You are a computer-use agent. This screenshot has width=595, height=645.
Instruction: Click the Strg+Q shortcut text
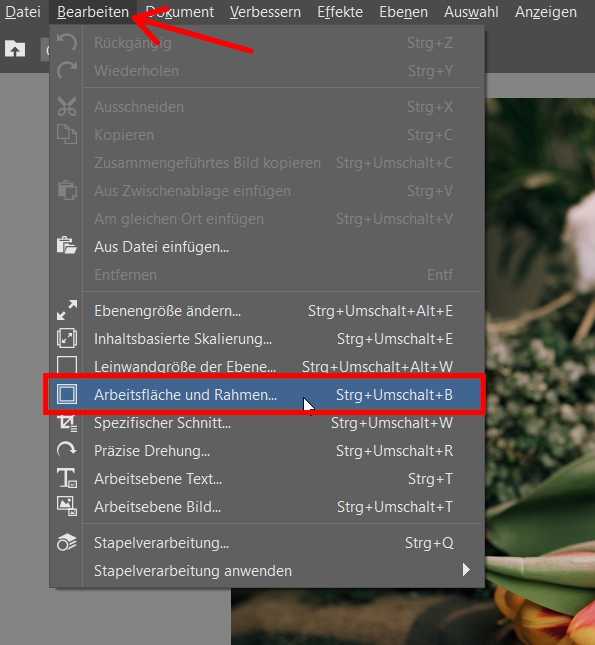tap(429, 543)
